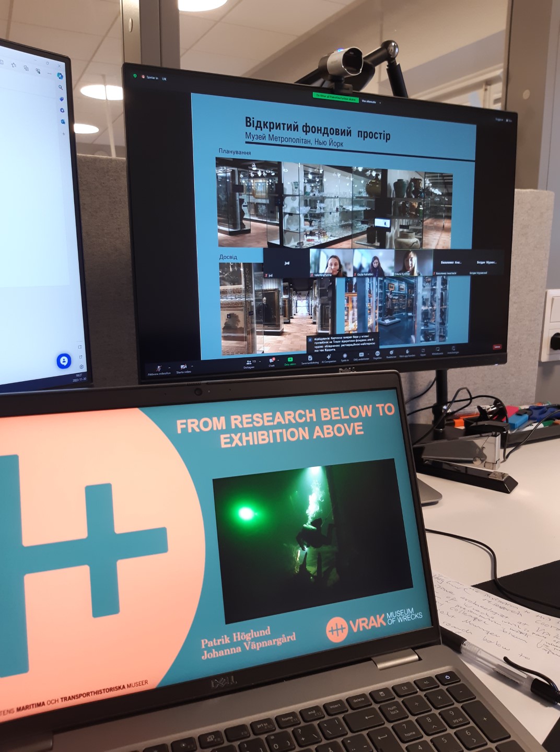
Task: Open Zoom Reaktioner reactions
Action: [x=391, y=354]
